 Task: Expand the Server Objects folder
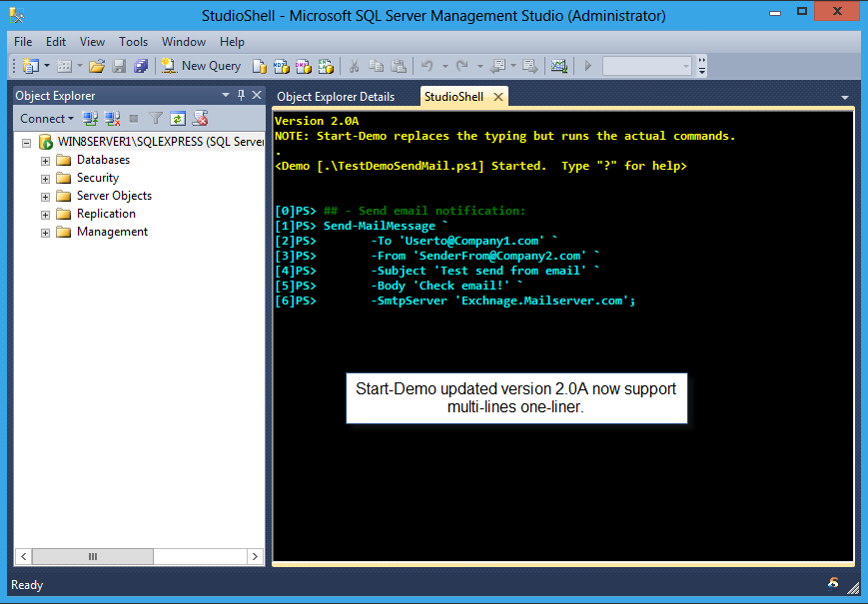pos(45,197)
